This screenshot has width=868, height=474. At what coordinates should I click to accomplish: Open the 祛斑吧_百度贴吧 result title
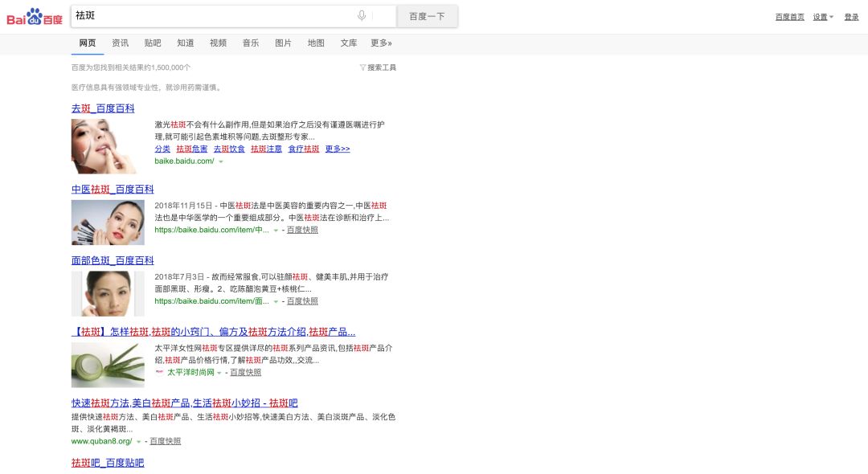click(x=108, y=463)
